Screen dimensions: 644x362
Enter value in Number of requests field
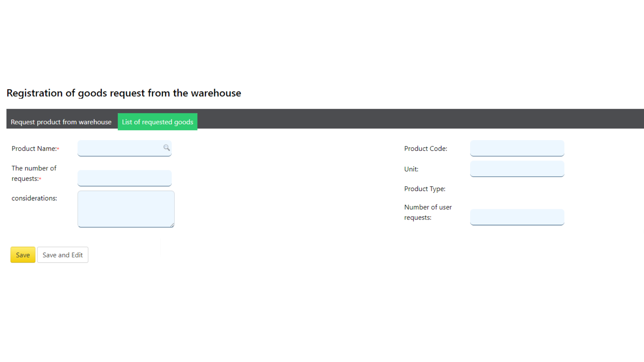tap(125, 178)
